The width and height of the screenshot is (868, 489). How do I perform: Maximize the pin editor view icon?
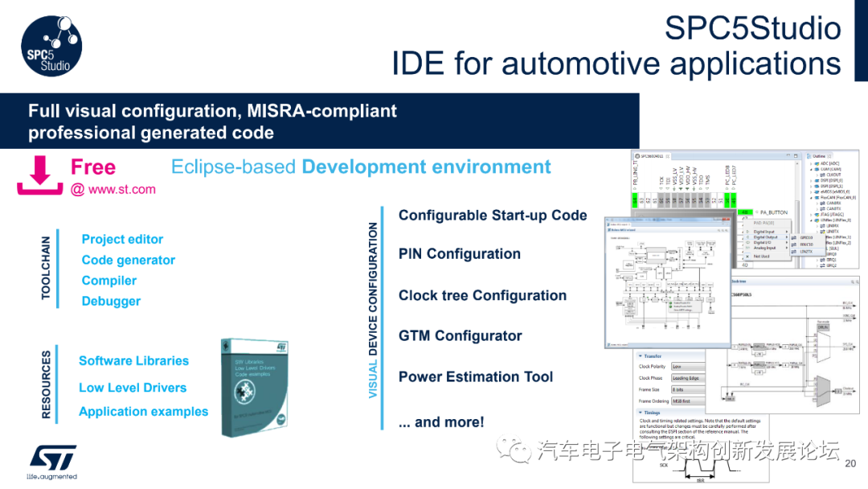[796, 156]
